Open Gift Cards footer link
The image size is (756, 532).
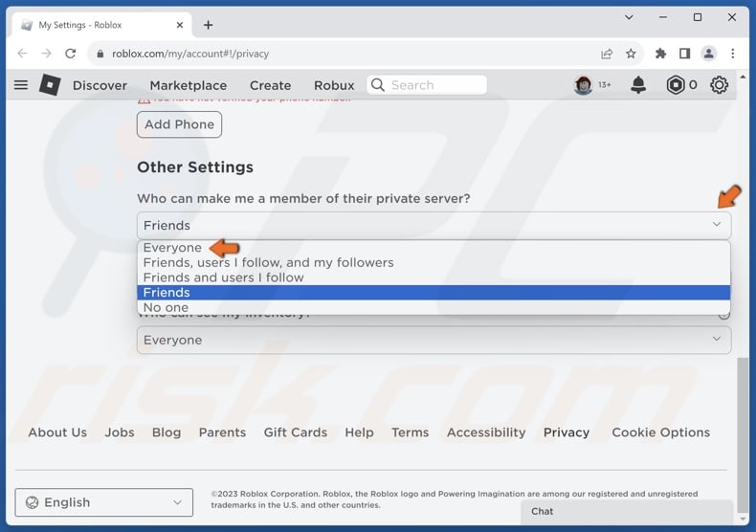pyautogui.click(x=295, y=432)
